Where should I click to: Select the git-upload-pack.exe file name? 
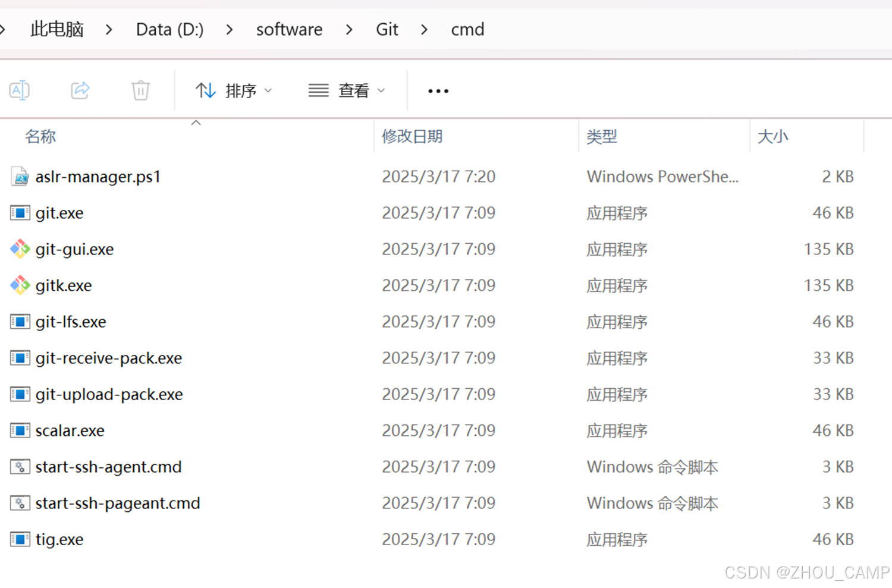(x=109, y=394)
